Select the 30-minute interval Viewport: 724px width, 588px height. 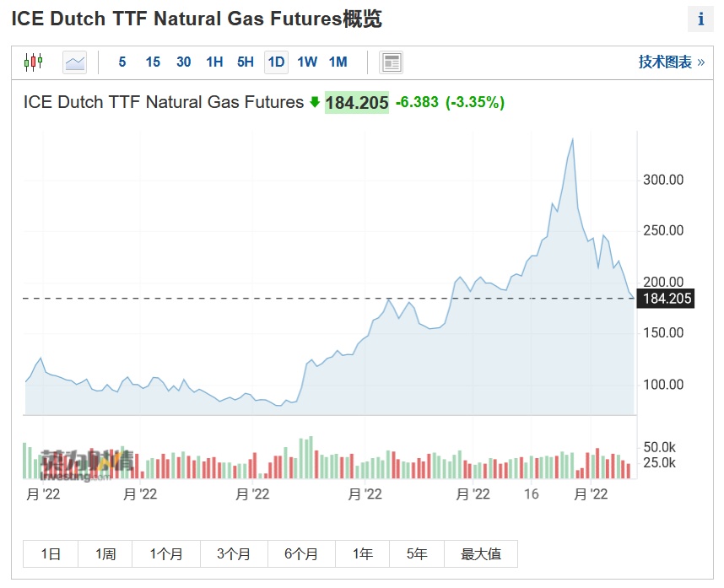pos(183,62)
